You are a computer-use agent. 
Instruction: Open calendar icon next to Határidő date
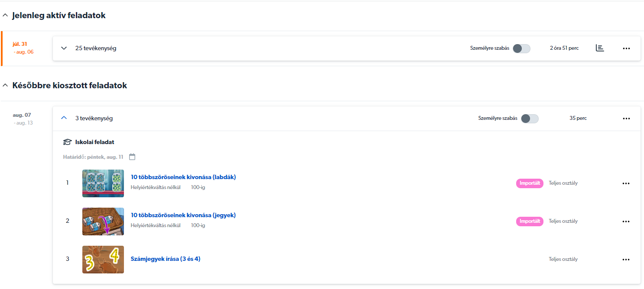point(133,157)
